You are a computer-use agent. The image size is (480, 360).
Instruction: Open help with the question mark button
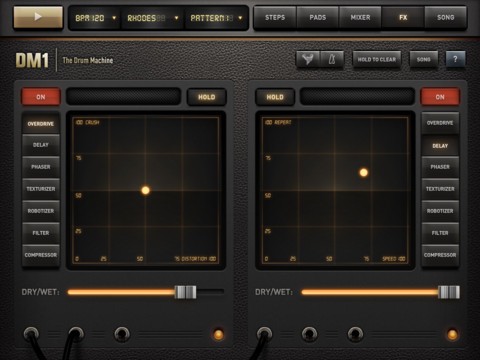point(455,60)
